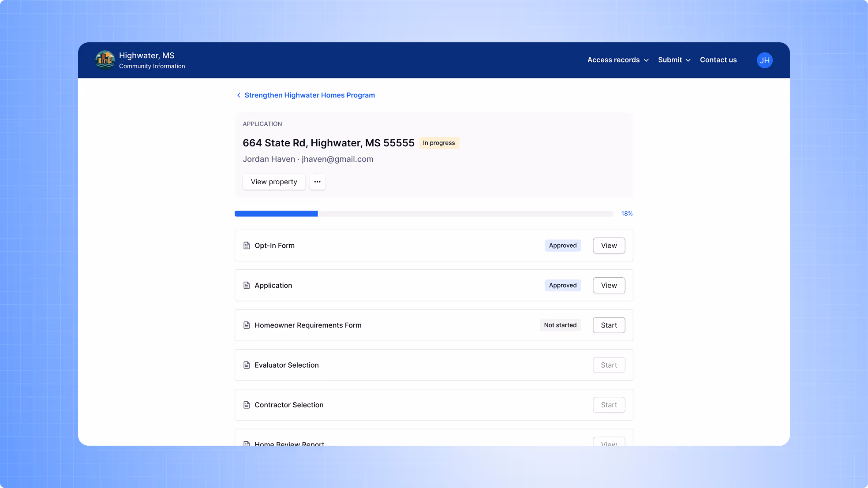Click the Highwater city logo icon
Screen dimensions: 868x488
(x=105, y=60)
